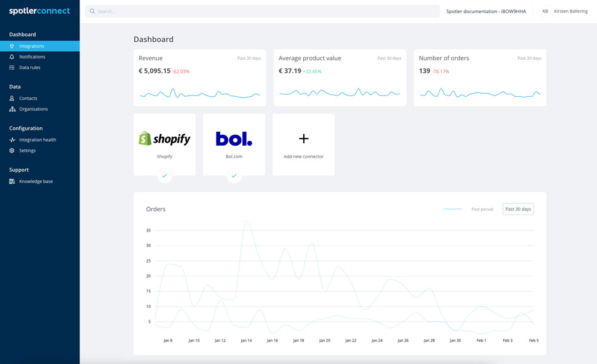Click the 139 orders count
Image resolution: width=597 pixels, height=364 pixels.
tap(424, 71)
